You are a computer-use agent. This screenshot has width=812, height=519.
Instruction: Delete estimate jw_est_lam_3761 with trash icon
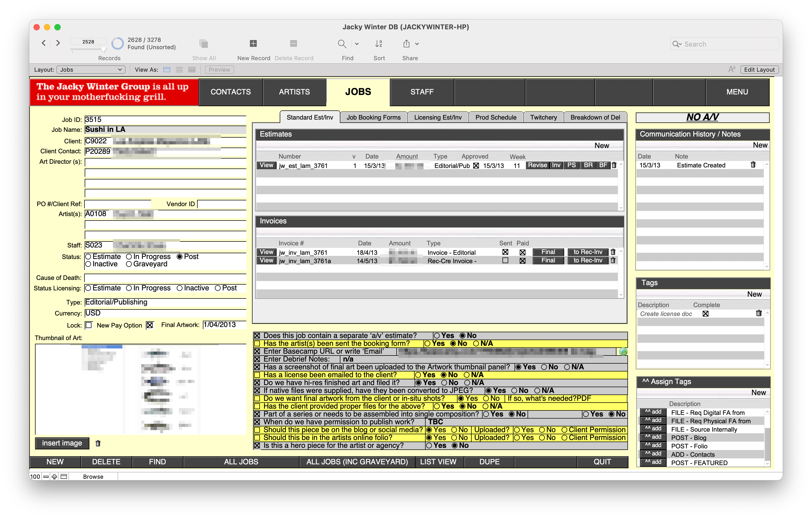point(614,165)
